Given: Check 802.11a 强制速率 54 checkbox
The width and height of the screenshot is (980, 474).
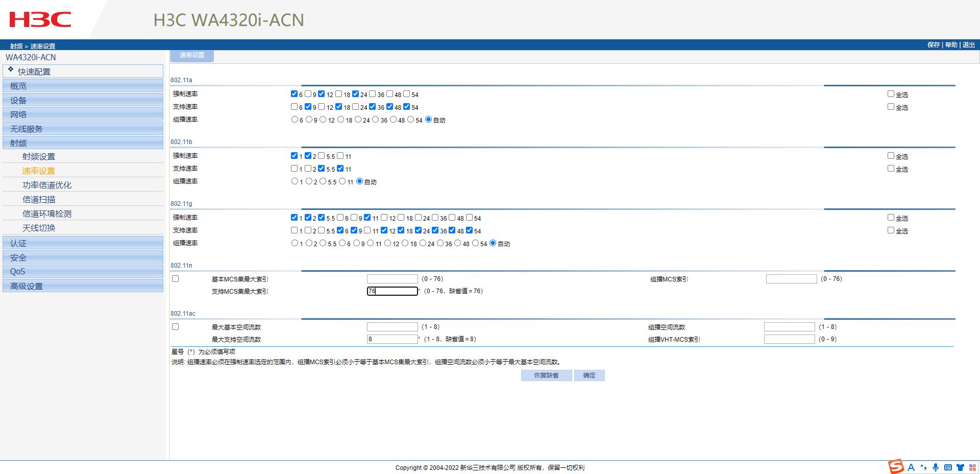Looking at the screenshot, I should (407, 94).
